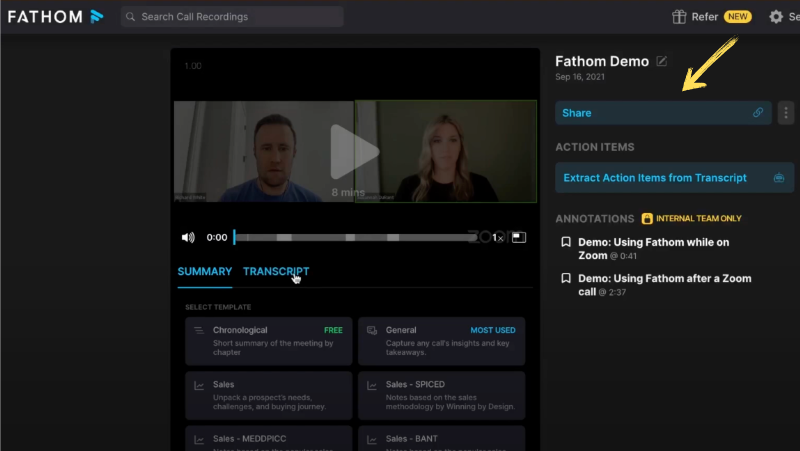Click bookmark icon for Fathom after a Zoom call
The width and height of the screenshot is (800, 451).
point(566,278)
